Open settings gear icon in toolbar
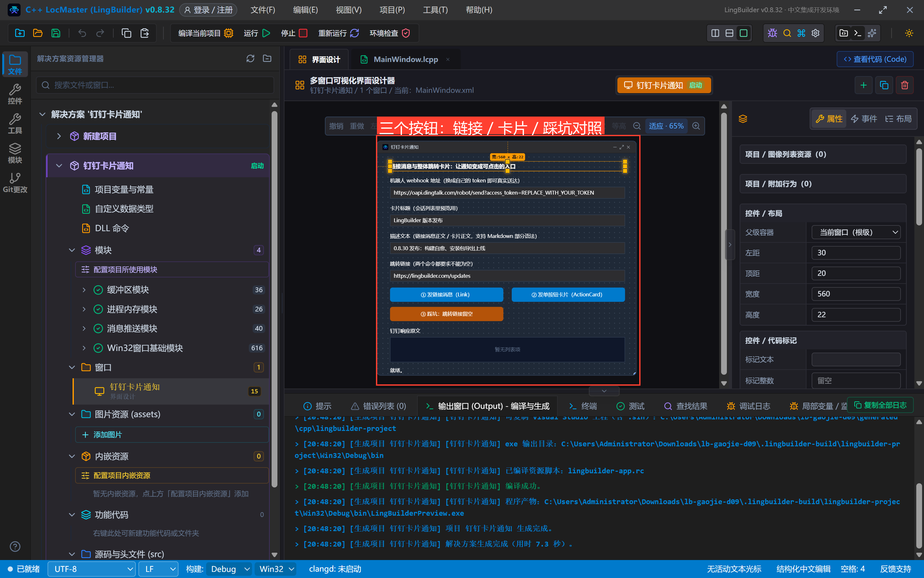Screen dimensions: 924x578 click(x=815, y=33)
